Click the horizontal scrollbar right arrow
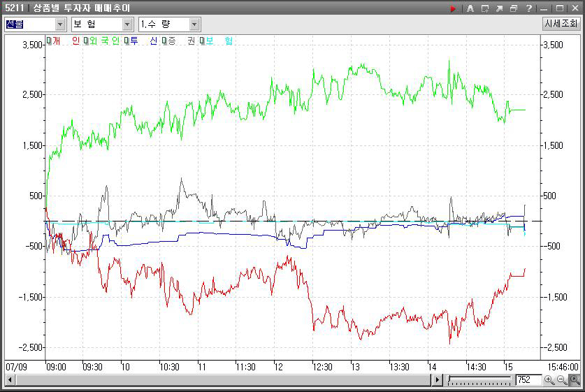Image resolution: width=585 pixels, height=392 pixels. [437, 380]
